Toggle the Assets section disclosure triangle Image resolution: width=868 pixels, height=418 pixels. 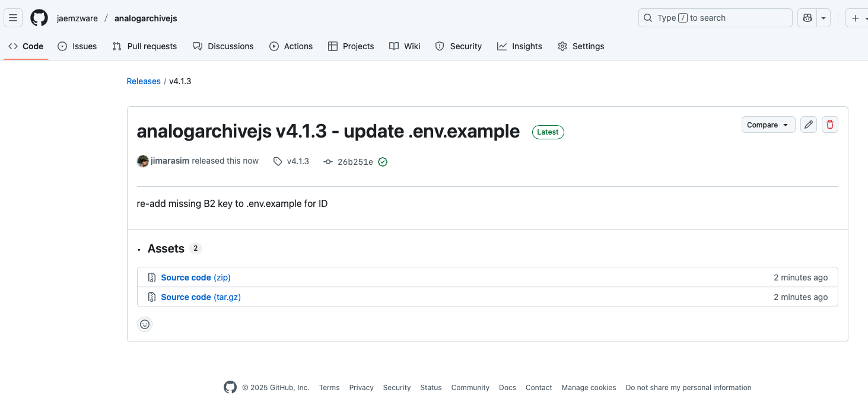139,249
